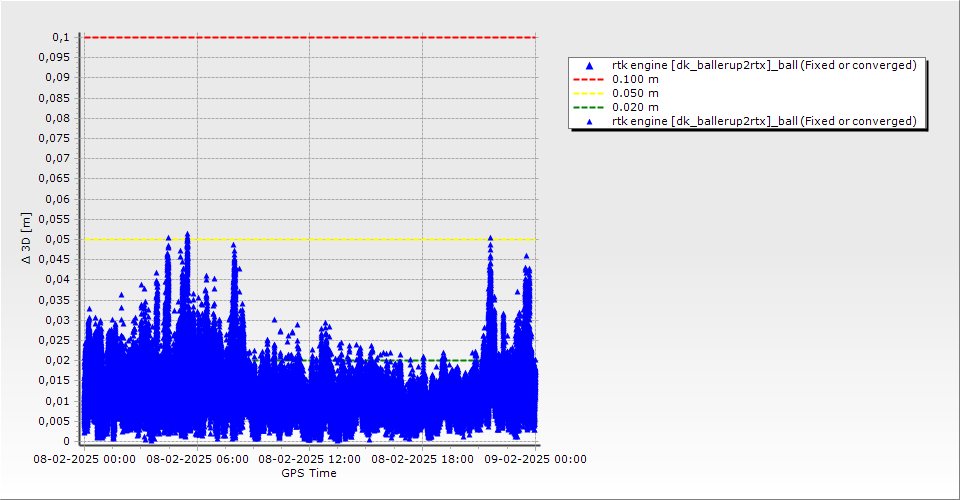Viewport: 960px width, 500px height.
Task: Click the y-axis tick label '0,075'
Action: [54, 138]
